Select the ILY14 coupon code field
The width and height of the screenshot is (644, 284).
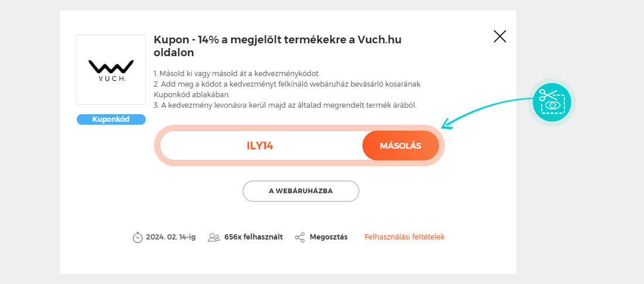[x=261, y=146]
